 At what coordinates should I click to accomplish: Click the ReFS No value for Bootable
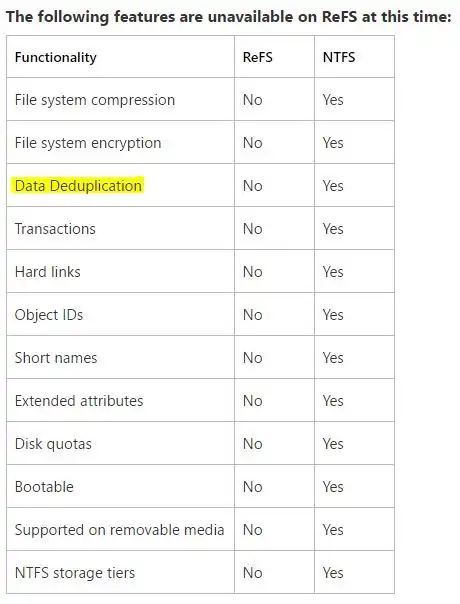tap(252, 487)
